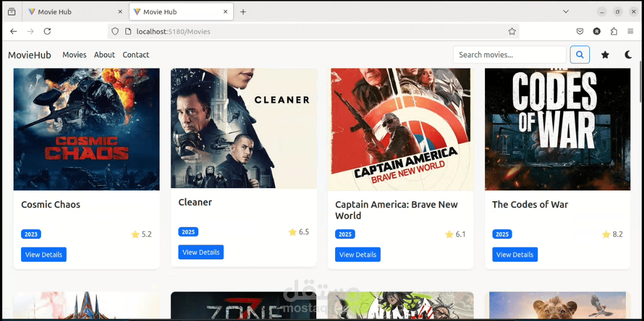Viewport: 644px width, 321px height.
Task: Click the 6.5 star rating on Cleaner
Action: click(x=299, y=232)
